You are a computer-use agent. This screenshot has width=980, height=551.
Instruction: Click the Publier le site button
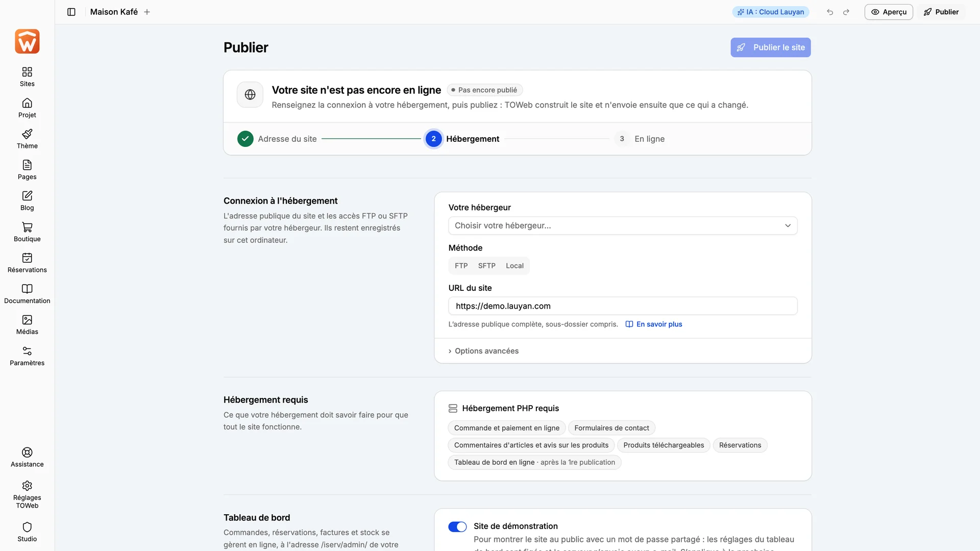[x=771, y=47]
